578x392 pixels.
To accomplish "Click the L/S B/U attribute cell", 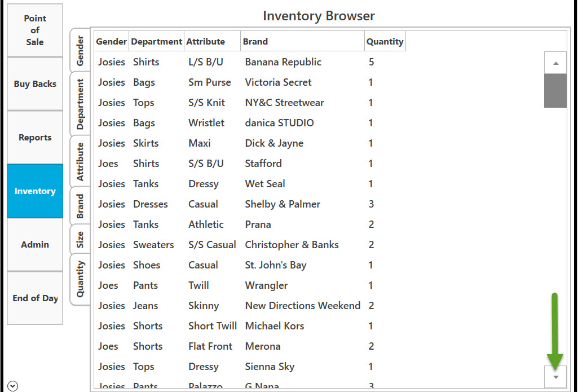I will (206, 62).
